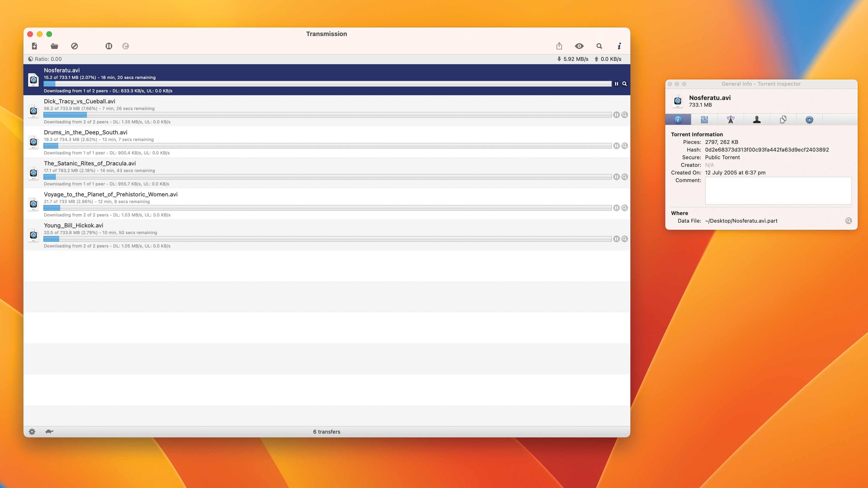868x488 pixels.
Task: Close the Torrent Inspector window
Action: click(x=670, y=84)
